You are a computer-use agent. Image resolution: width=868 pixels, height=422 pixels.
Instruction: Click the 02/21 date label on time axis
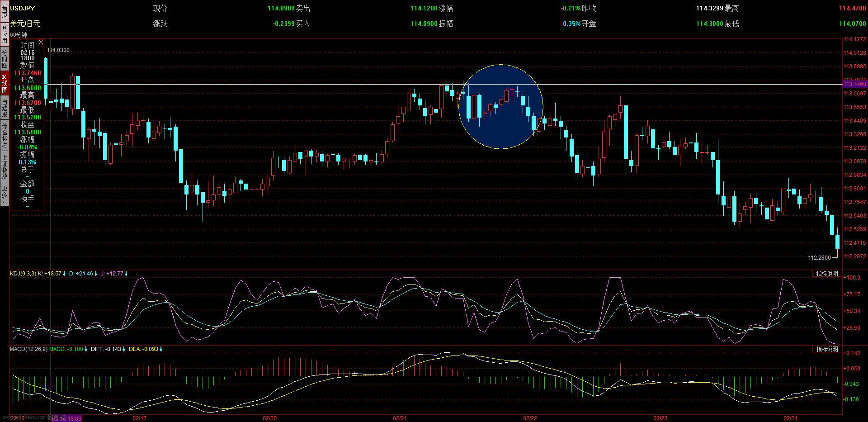(x=400, y=418)
